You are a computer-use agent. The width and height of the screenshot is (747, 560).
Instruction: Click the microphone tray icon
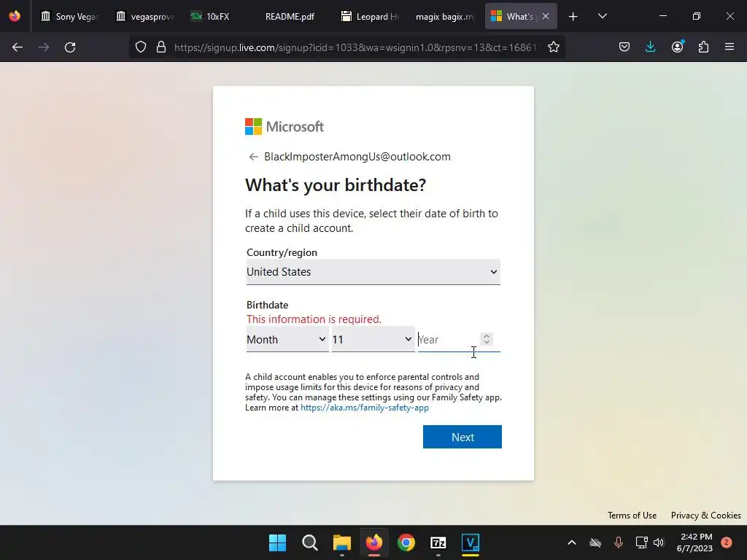619,542
